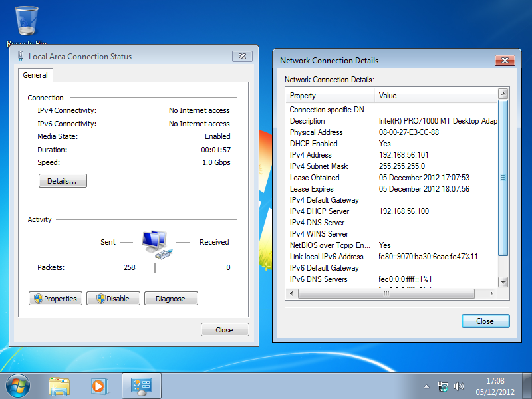
Task: Click the volume speaker tray icon
Action: click(x=458, y=386)
